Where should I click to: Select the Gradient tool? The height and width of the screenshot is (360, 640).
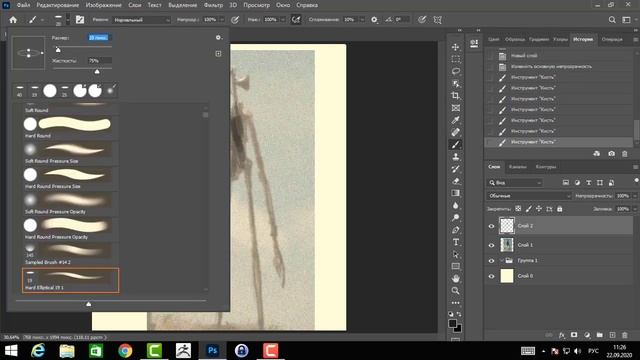pyautogui.click(x=456, y=193)
